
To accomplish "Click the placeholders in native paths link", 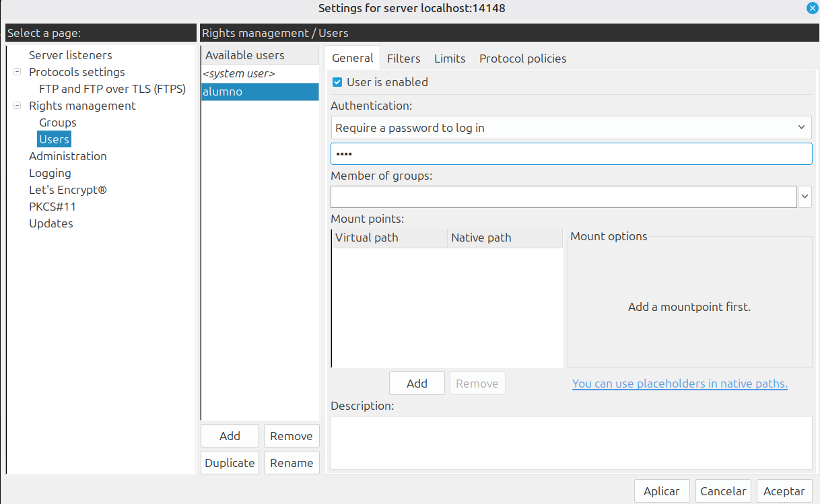I will 679,384.
